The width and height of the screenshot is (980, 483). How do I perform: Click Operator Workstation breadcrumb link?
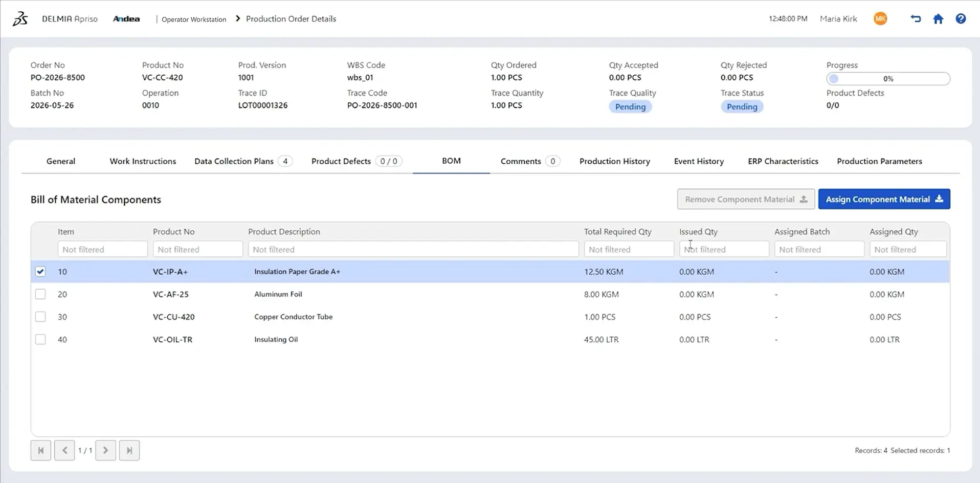(194, 19)
